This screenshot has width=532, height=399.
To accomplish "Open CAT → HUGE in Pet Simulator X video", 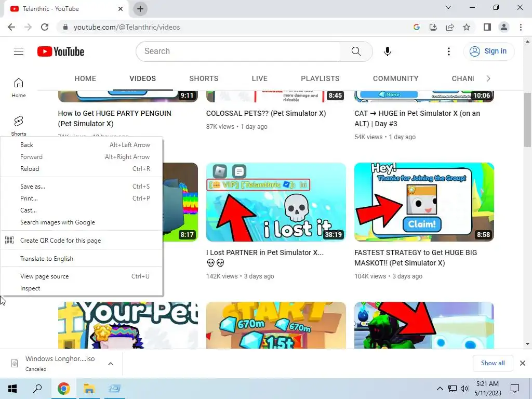I will [417, 118].
